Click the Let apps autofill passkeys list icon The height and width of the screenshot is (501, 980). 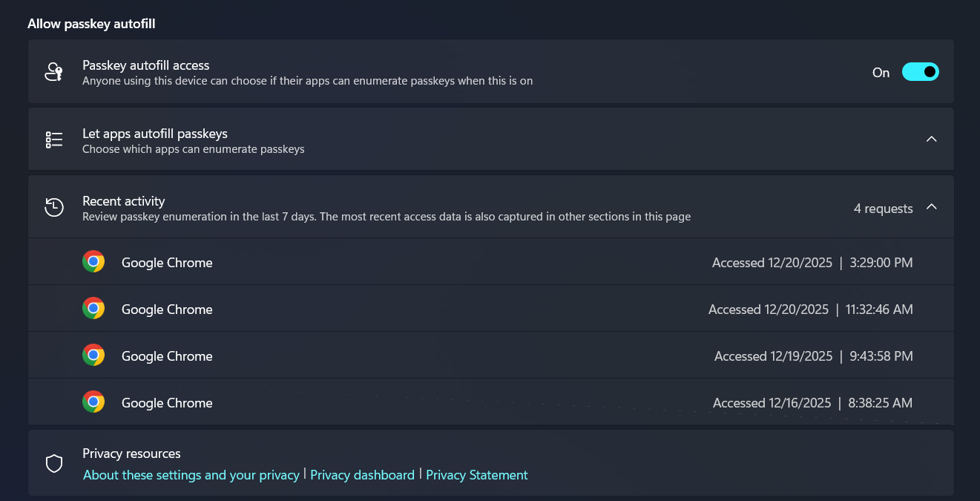pos(53,140)
